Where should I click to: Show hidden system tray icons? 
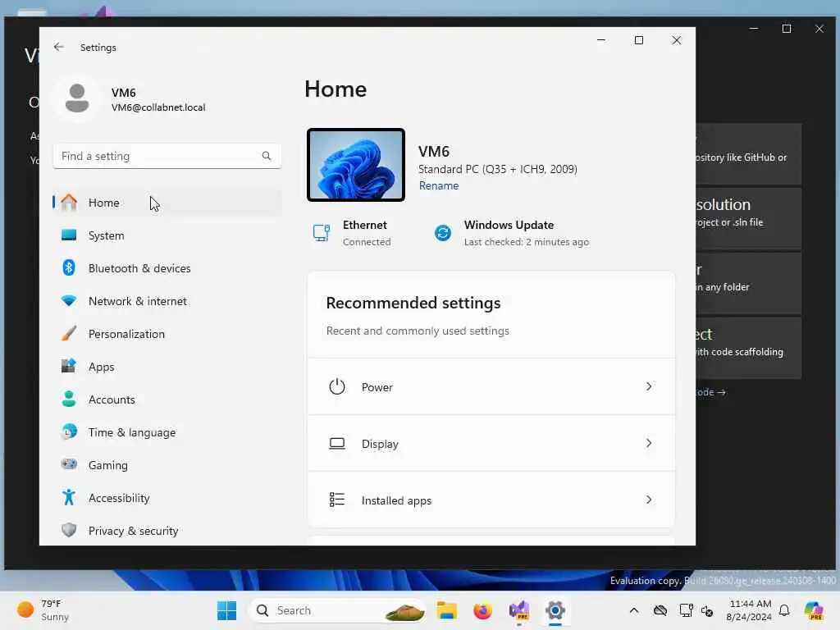pyautogui.click(x=634, y=610)
